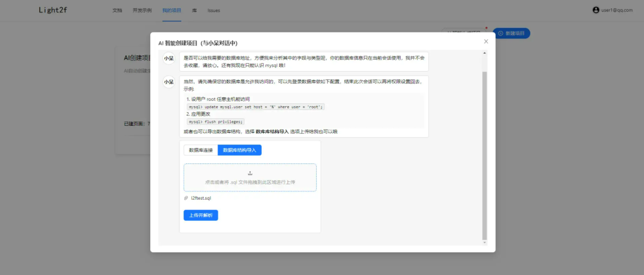
Task: Click first 小呆 avatar
Action: (169, 58)
